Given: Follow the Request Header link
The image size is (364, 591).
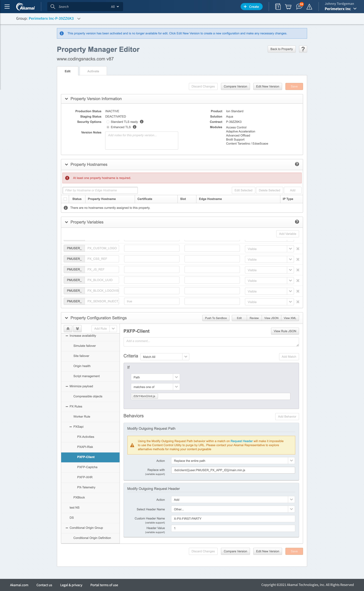Looking at the screenshot, I should coord(241,441).
